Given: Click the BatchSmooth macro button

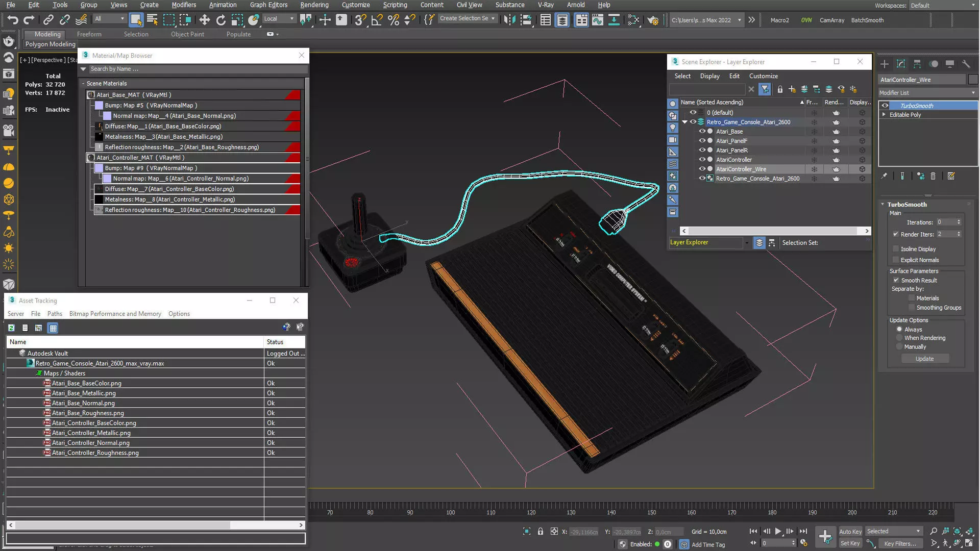Looking at the screenshot, I should coord(867,20).
